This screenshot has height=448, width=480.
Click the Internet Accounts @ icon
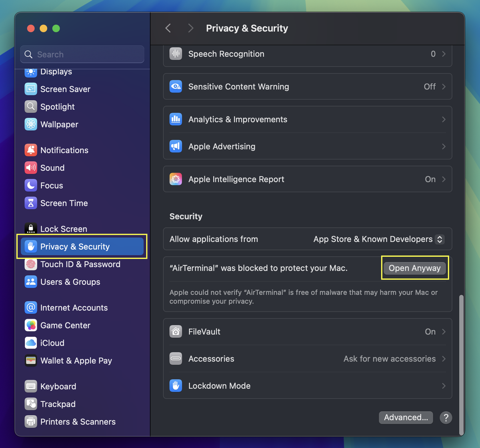[x=31, y=308]
